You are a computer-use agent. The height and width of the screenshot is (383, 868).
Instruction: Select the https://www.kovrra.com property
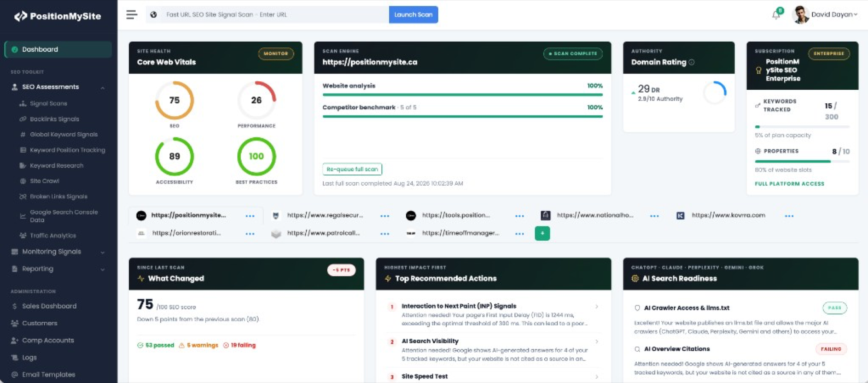[728, 216]
